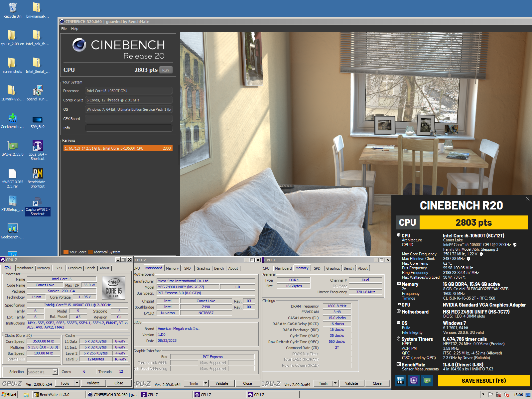The width and height of the screenshot is (532, 399).
Task: Close the BenchMate Cinebench R20 result overlay
Action: click(527, 199)
